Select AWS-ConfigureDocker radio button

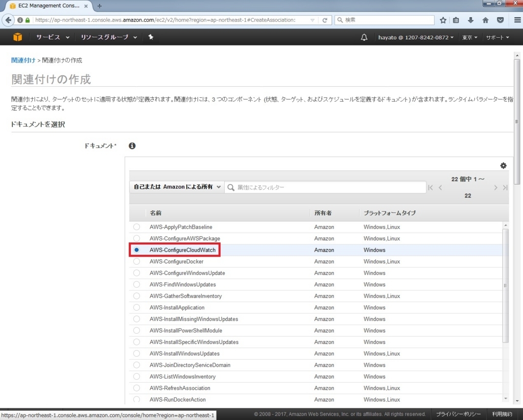click(x=136, y=261)
